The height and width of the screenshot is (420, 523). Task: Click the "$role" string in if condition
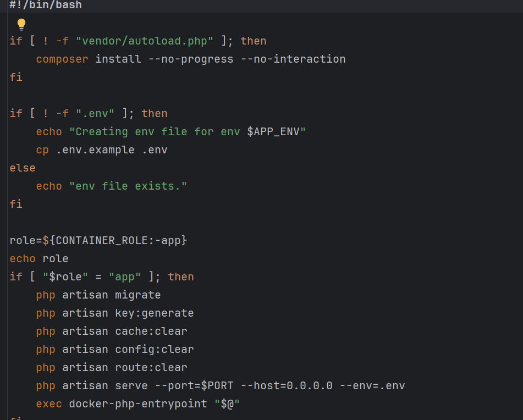pos(65,277)
